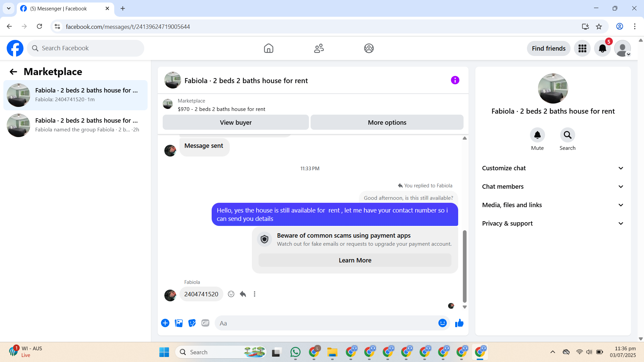Click Learn More about payment scams
This screenshot has height=362, width=644.
355,260
